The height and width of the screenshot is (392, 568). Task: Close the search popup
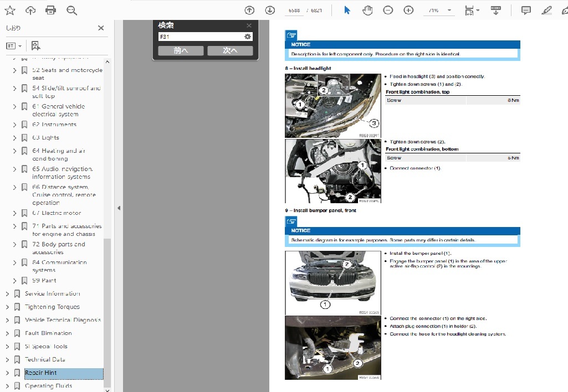coord(249,25)
